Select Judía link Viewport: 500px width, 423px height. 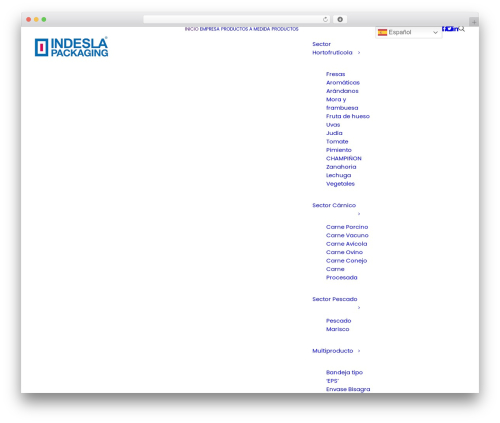point(334,133)
